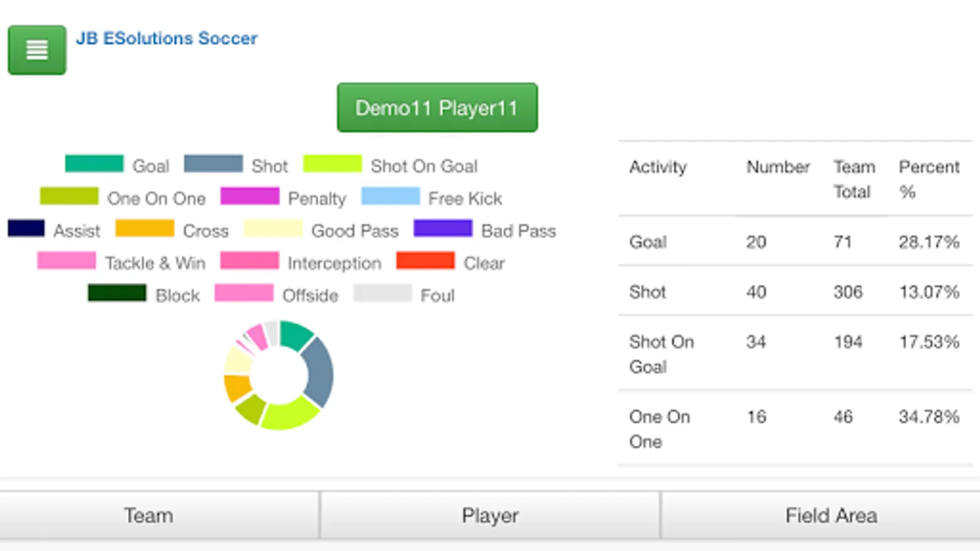Screen dimensions: 980x551
Task: Select the Free Kick legend swatch
Action: tap(390, 197)
